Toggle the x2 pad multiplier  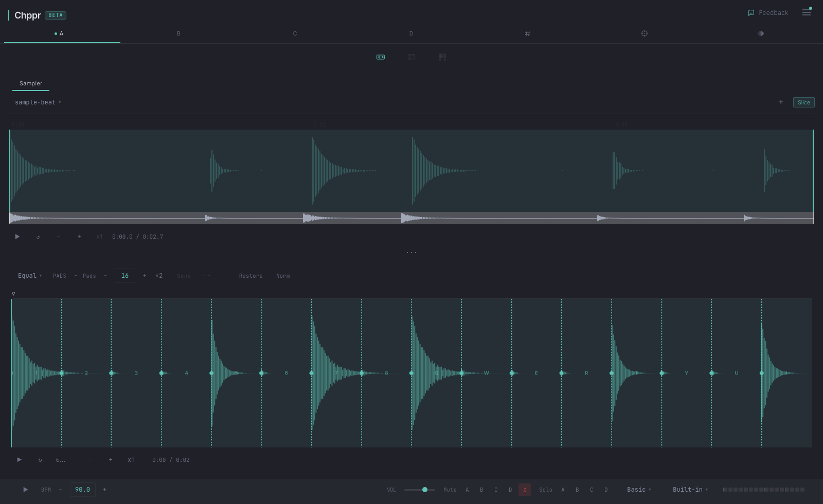pyautogui.click(x=159, y=276)
